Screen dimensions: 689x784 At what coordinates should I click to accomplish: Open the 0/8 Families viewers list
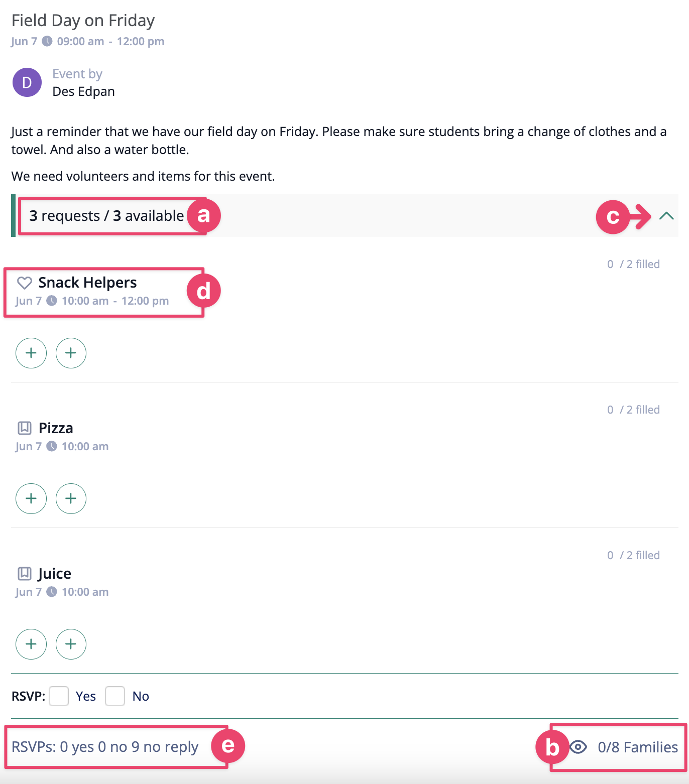coord(638,747)
